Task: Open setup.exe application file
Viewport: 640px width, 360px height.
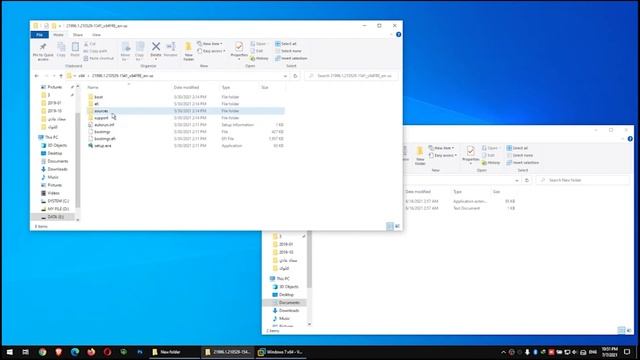Action: (102, 146)
